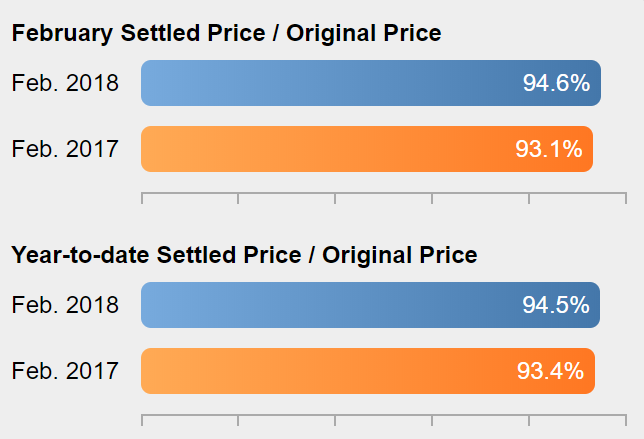Click the February Settled Price / Original Price heading

(226, 33)
